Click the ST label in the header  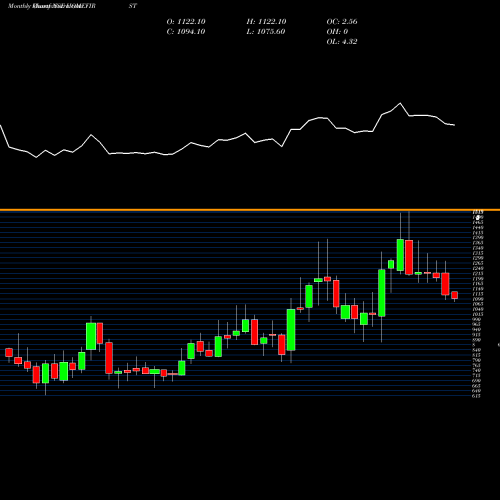pyautogui.click(x=133, y=6)
